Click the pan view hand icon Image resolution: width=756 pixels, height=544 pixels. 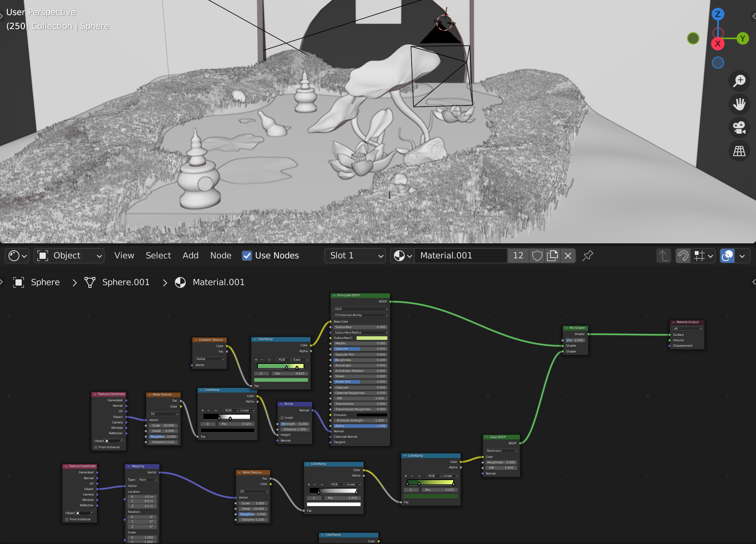click(739, 104)
